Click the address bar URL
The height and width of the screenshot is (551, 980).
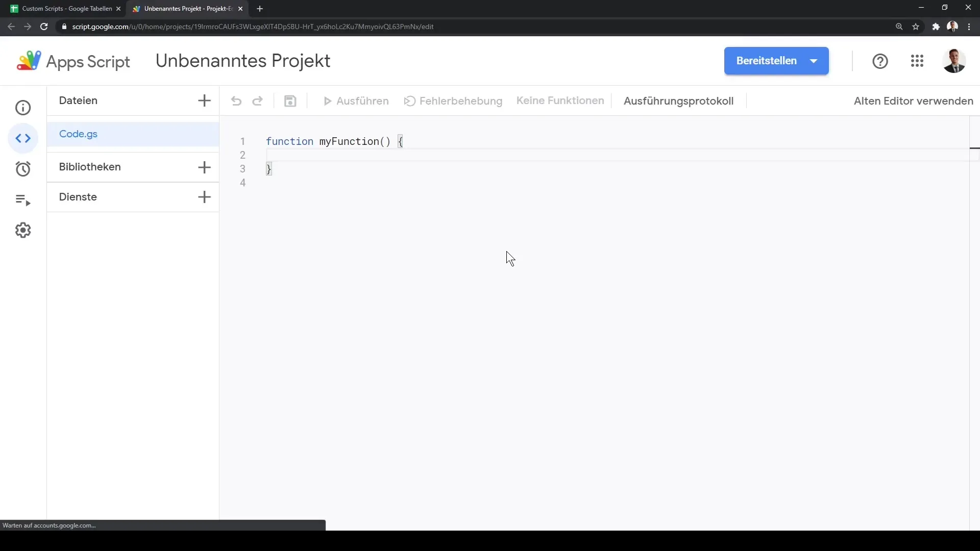253,27
